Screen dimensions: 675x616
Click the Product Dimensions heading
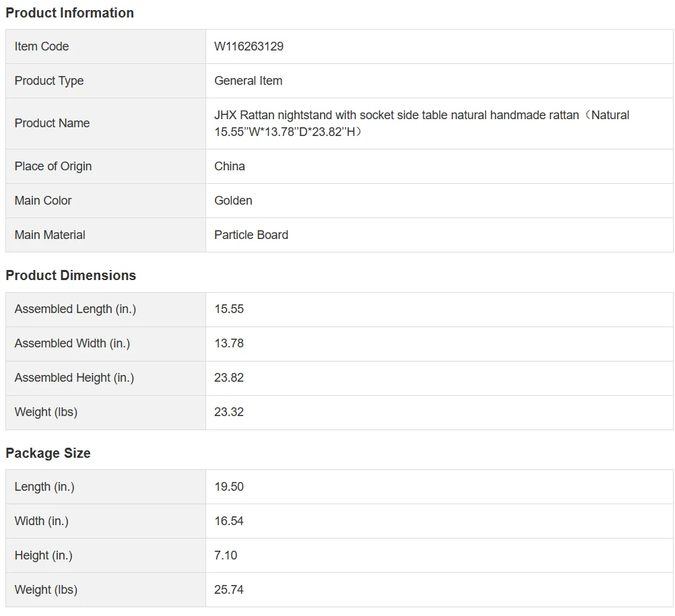(71, 275)
